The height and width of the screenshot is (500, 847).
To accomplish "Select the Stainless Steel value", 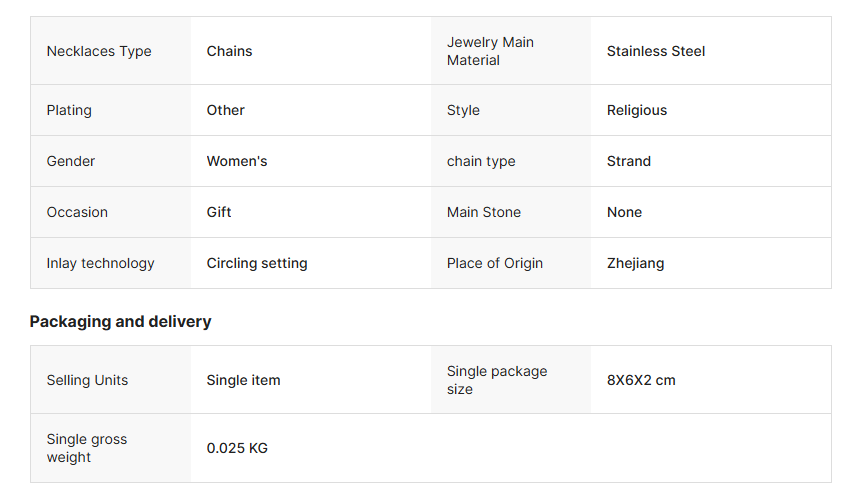I will (655, 51).
